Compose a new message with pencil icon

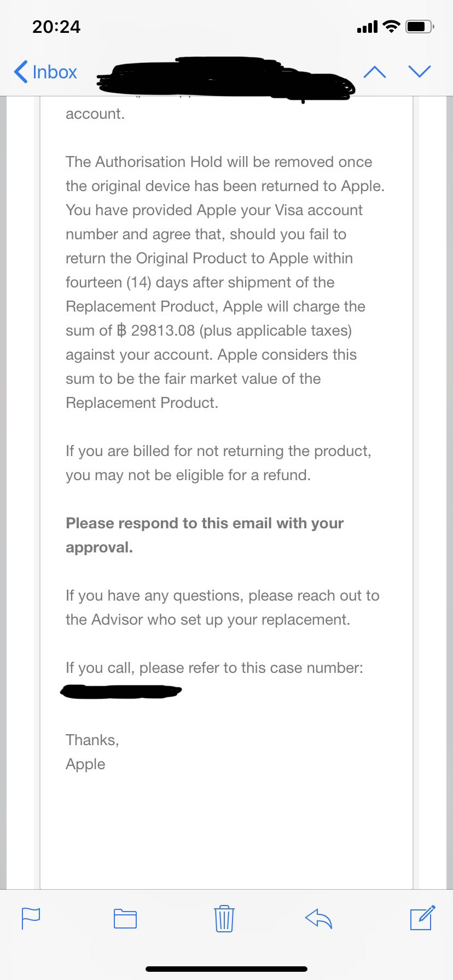pos(423,918)
